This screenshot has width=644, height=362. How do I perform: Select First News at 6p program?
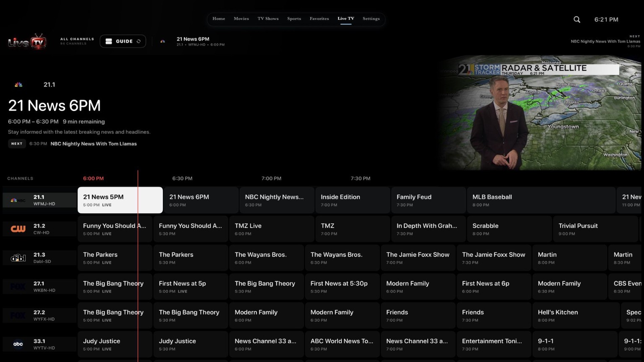pyautogui.click(x=493, y=287)
